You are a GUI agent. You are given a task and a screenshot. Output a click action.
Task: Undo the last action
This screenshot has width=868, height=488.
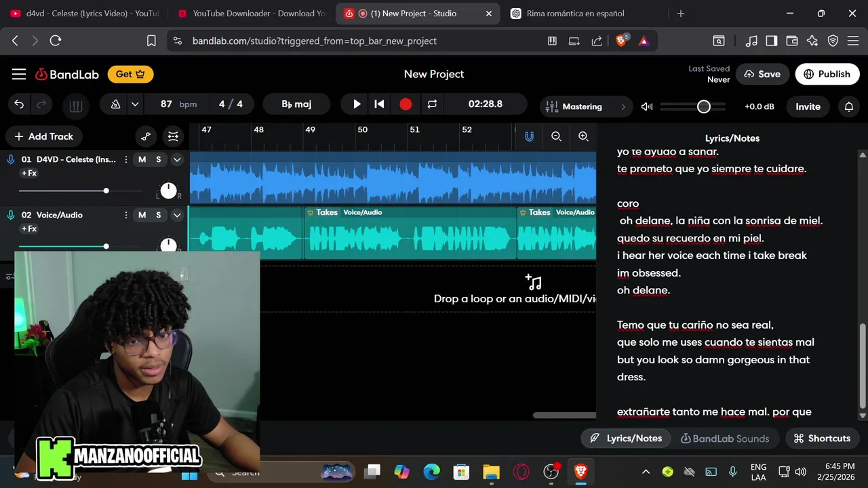[19, 104]
